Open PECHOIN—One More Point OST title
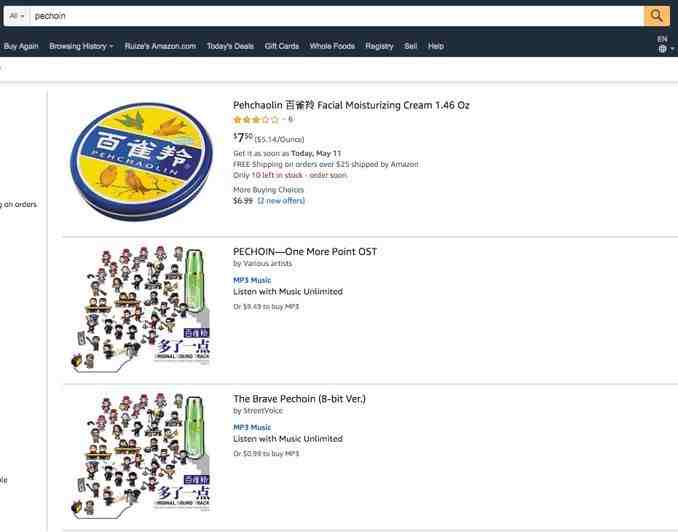Viewport: 678px width, 532px height. click(305, 252)
